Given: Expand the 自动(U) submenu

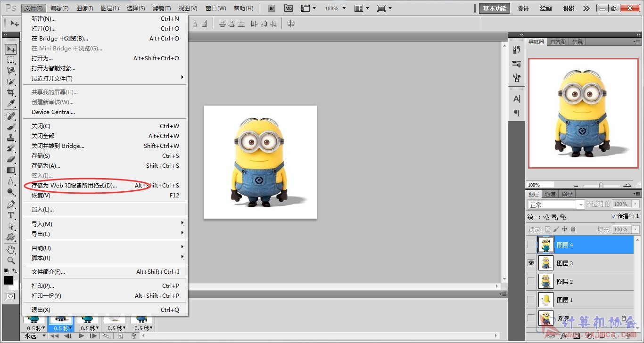Looking at the screenshot, I should click(105, 248).
